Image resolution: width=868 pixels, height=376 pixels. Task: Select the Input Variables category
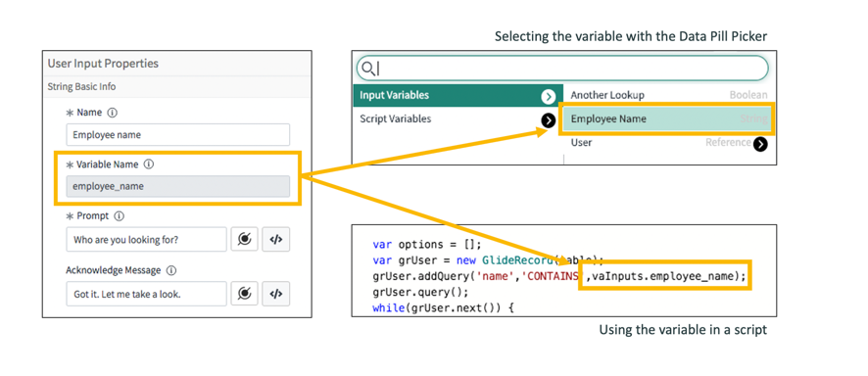[x=458, y=95]
